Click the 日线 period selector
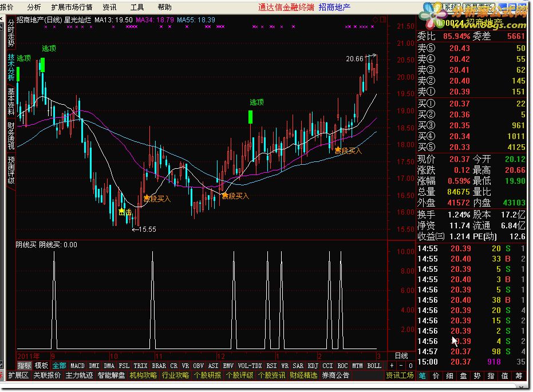The width and height of the screenshot is (533, 392). (x=401, y=355)
